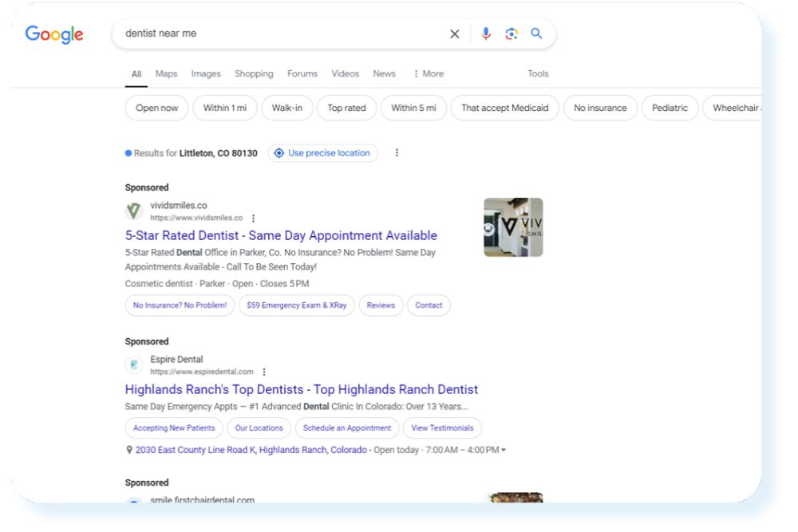Click View Testimonials sitelink

442,428
